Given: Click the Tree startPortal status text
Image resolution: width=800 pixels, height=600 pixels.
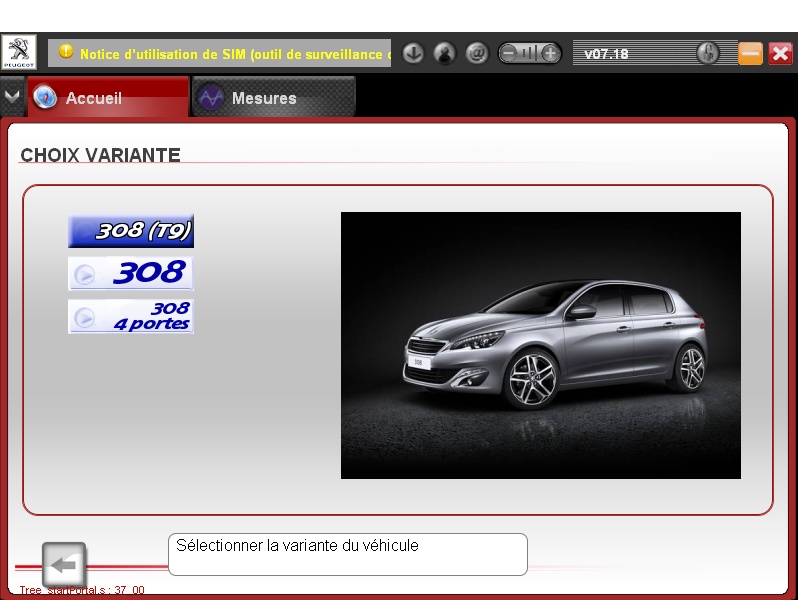Looking at the screenshot, I should (82, 590).
